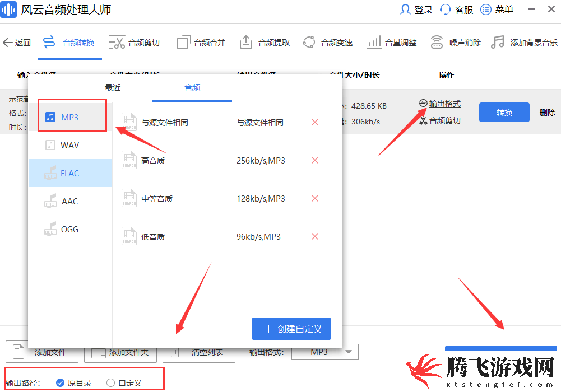Click the source icon beside 低音质
This screenshot has width=561, height=392.
(x=129, y=236)
